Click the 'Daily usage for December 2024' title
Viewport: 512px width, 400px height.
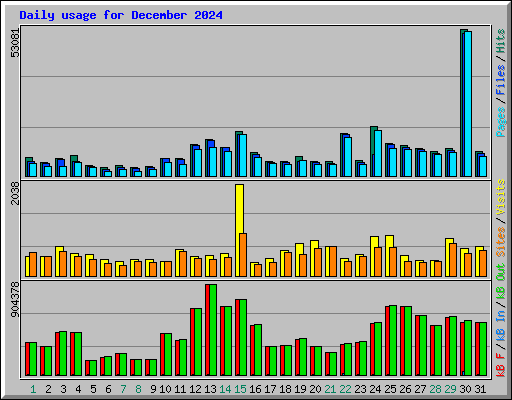pyautogui.click(x=121, y=15)
